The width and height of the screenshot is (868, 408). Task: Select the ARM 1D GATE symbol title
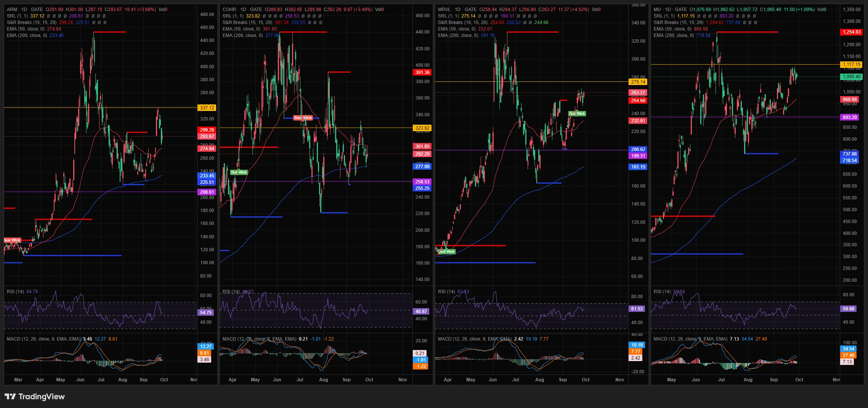[25, 10]
